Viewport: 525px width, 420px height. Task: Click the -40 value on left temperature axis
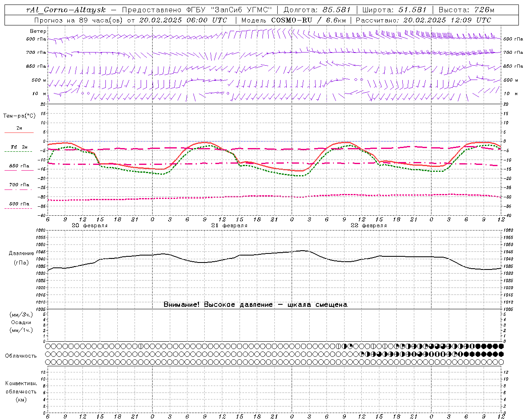41,215
